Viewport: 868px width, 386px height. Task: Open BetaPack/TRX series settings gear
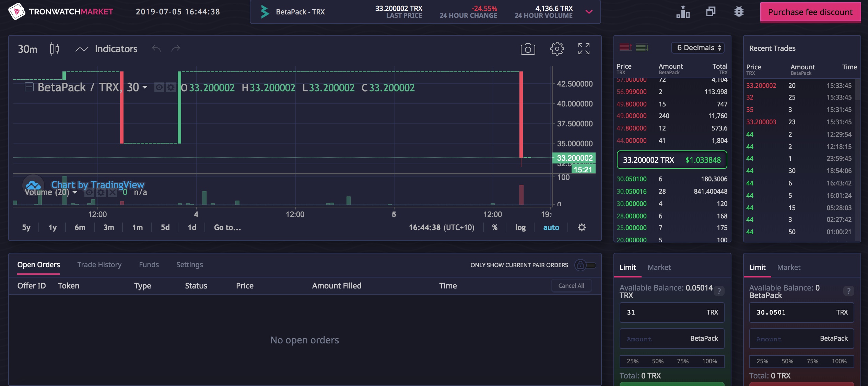pyautogui.click(x=171, y=88)
